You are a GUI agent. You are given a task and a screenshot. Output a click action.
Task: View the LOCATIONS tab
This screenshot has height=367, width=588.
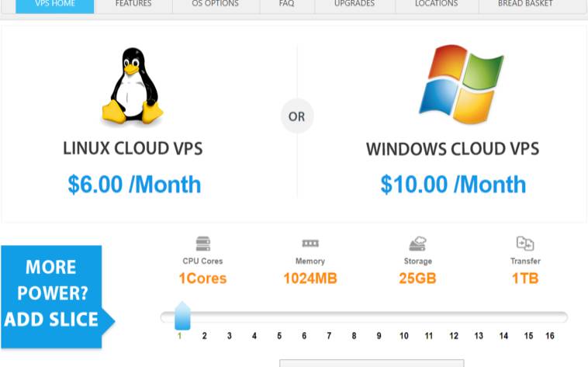click(437, 5)
